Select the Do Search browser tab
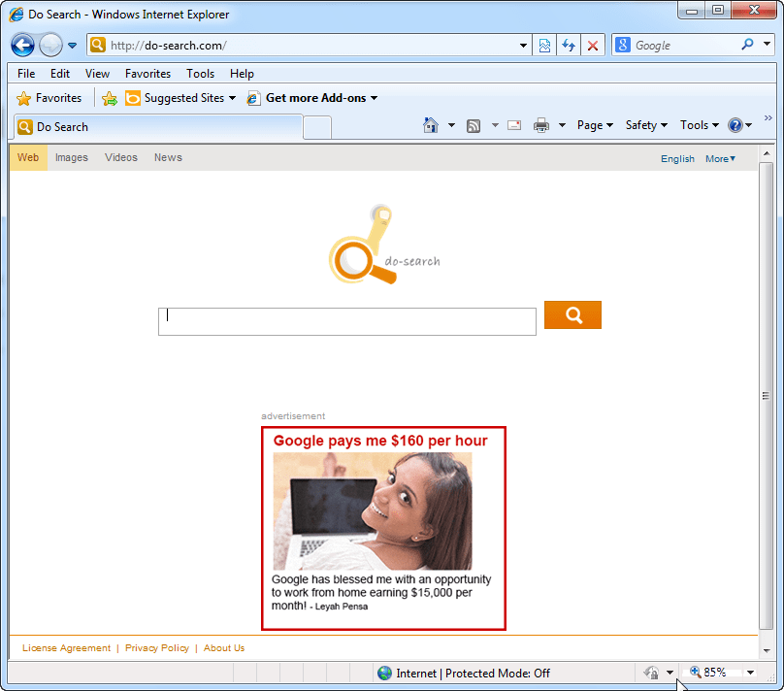 point(158,127)
